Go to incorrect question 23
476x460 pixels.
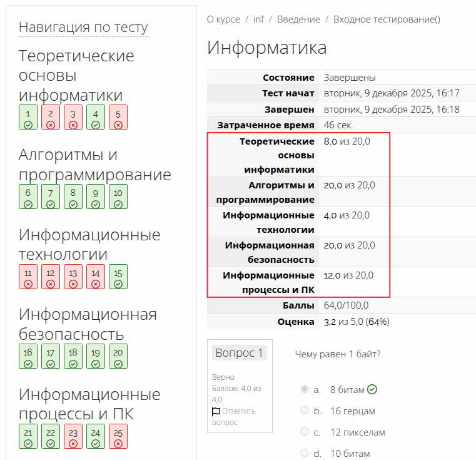click(x=73, y=436)
